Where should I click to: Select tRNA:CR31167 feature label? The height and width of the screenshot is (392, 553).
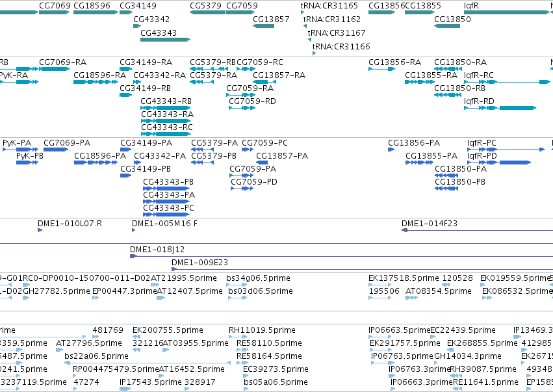337,33
